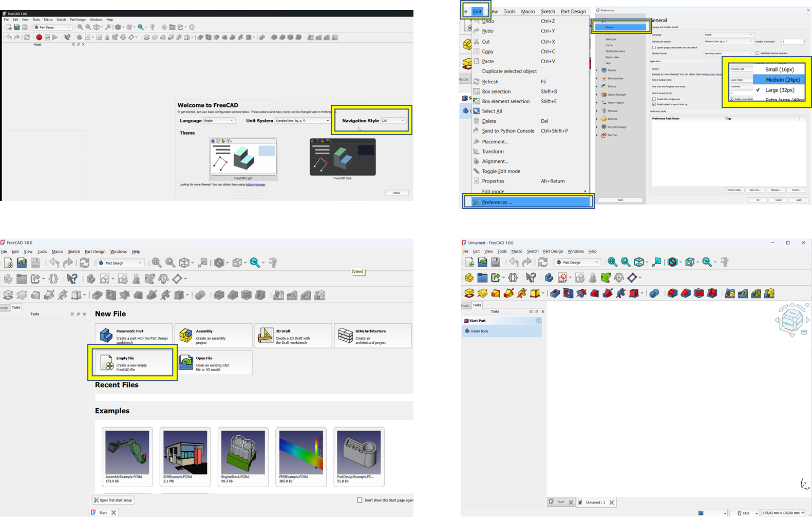This screenshot has width=812, height=517.
Task: Click red macro record icon in Welcome window
Action: pyautogui.click(x=39, y=37)
